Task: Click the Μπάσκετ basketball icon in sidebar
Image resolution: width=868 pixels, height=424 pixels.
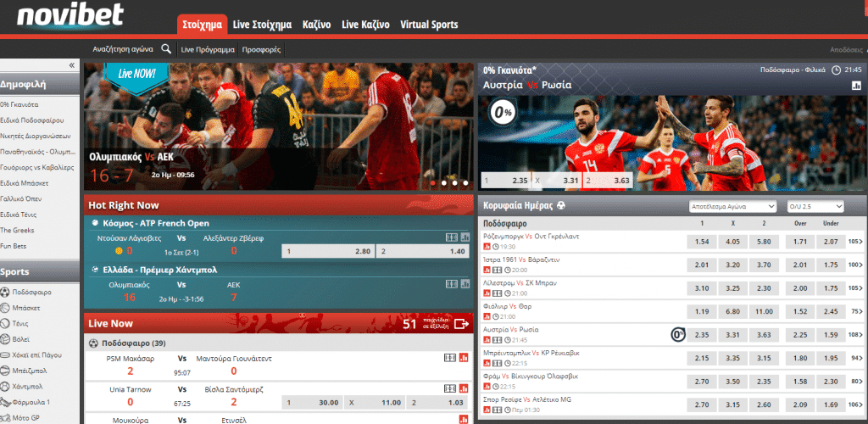Action: pos(6,308)
